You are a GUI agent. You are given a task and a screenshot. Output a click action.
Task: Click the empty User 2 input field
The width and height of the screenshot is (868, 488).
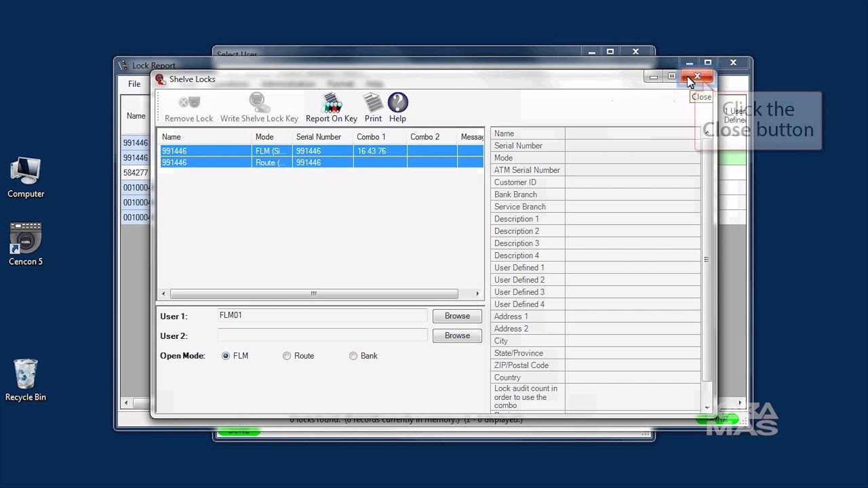pos(322,335)
